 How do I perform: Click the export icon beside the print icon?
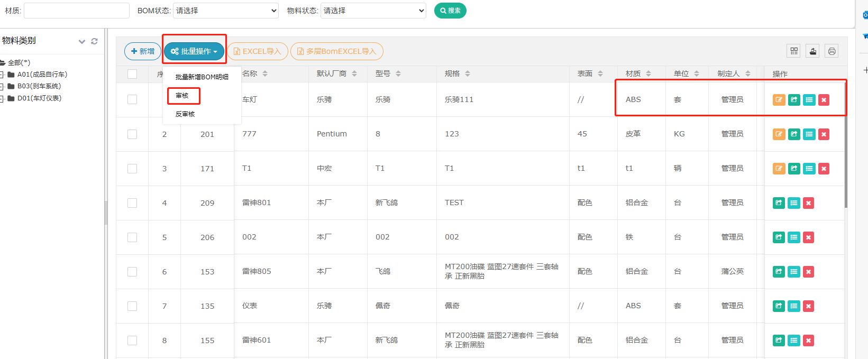click(x=813, y=51)
